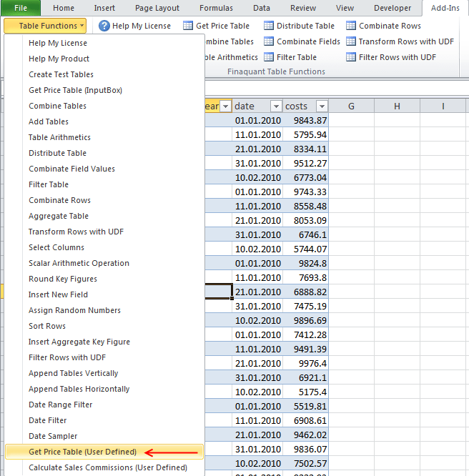
Task: Choose Combinate Rows in dropdown menu
Action: pos(104,200)
